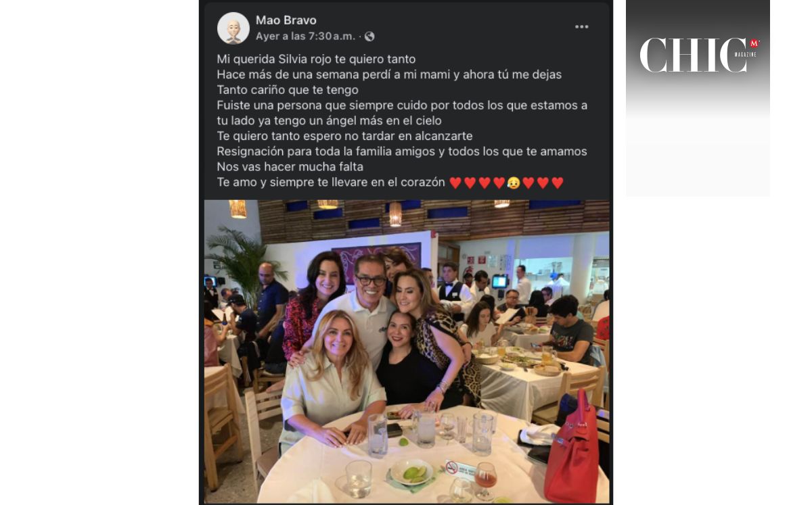Click the first red heart emoji
The image size is (812, 505).
[x=455, y=183]
